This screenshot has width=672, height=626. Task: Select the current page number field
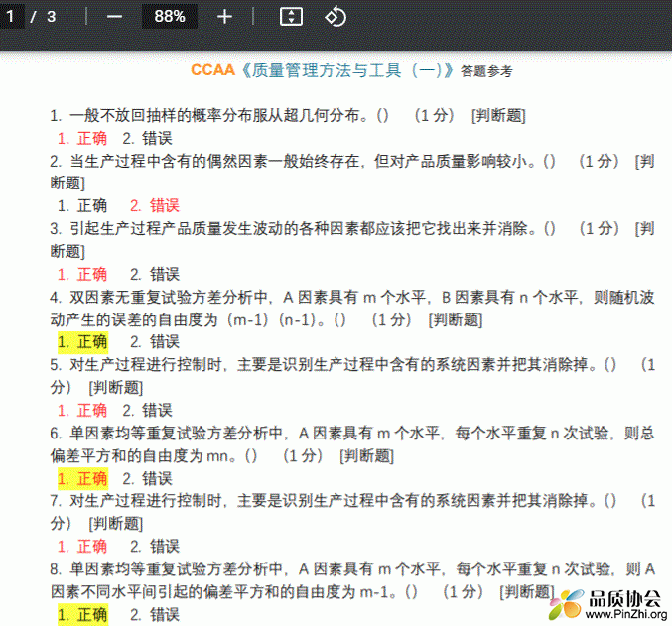coord(12,16)
